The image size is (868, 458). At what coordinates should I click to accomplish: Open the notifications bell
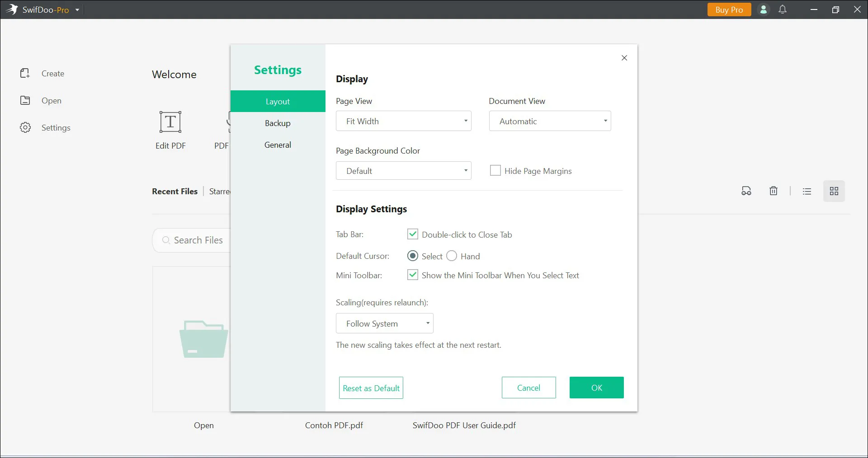coord(783,9)
